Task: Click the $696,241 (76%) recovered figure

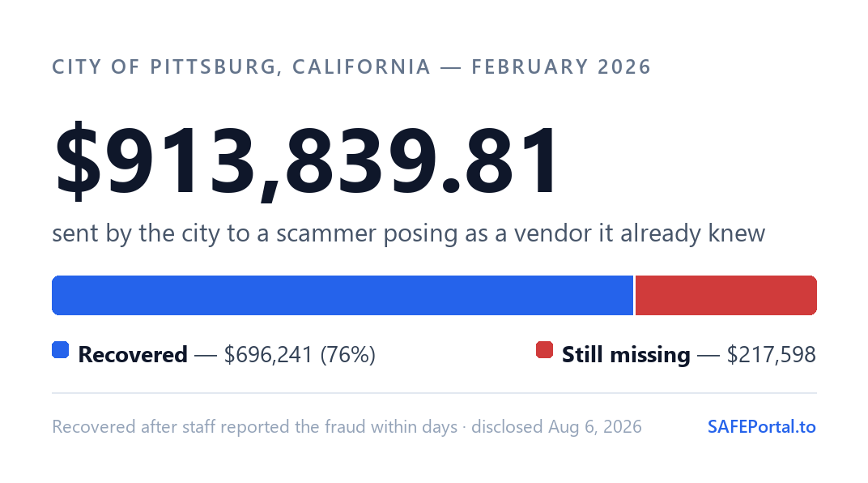Action: (300, 354)
